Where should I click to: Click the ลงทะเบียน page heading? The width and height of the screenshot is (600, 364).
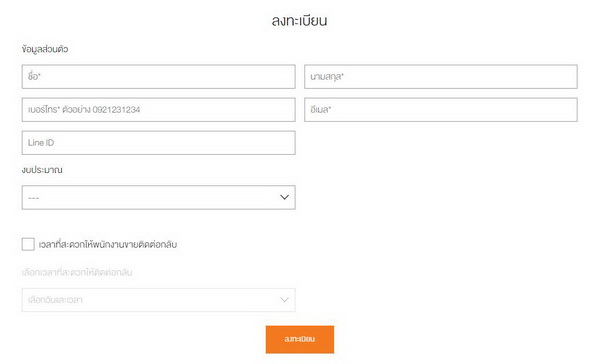tap(299, 21)
